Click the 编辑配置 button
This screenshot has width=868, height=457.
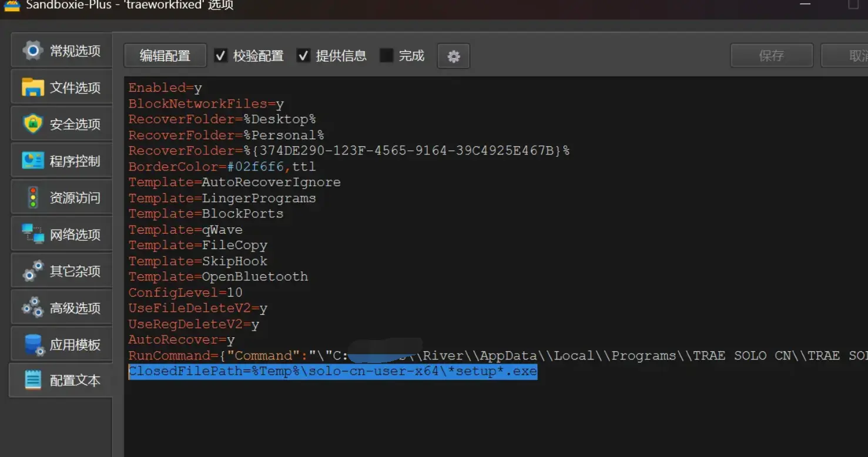coord(165,56)
